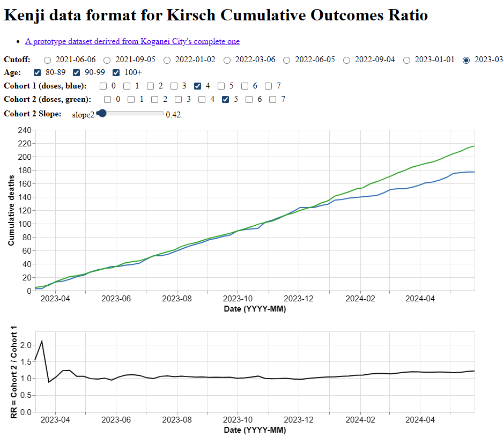Enable dose 0 for Cohort 1
Image resolution: width=504 pixels, height=444 pixels.
[x=103, y=86]
